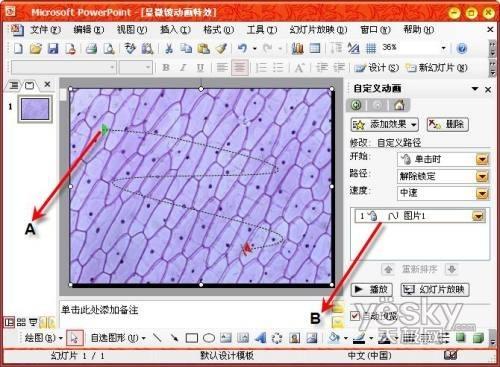Move effect down with reorder down arrow
The width and height of the screenshot is (500, 367).
pos(452,269)
